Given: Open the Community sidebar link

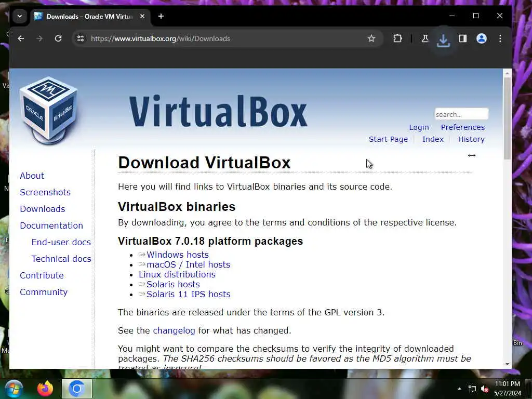Looking at the screenshot, I should (44, 292).
